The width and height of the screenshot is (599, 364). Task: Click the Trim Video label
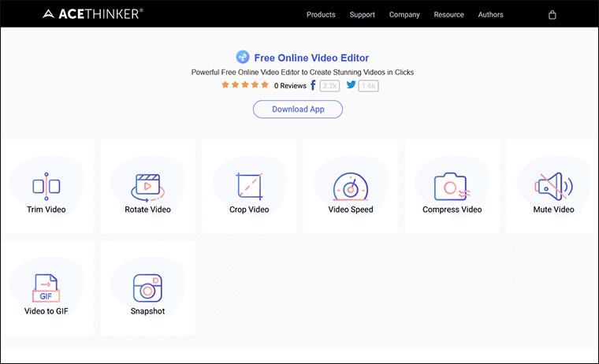coord(47,210)
